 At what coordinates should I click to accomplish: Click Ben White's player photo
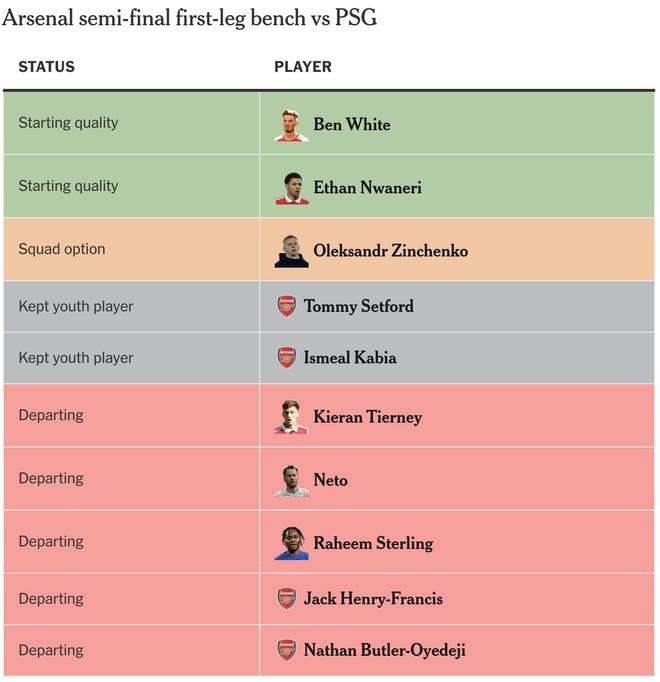291,124
